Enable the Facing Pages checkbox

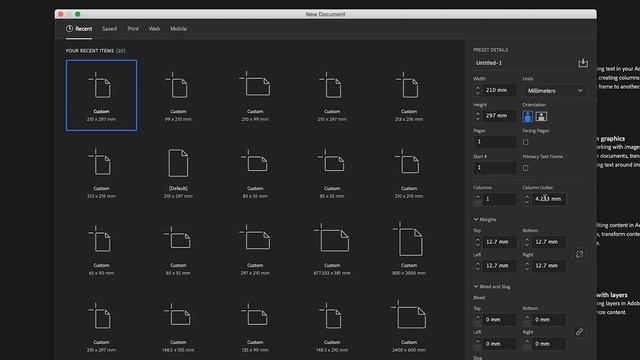click(526, 142)
